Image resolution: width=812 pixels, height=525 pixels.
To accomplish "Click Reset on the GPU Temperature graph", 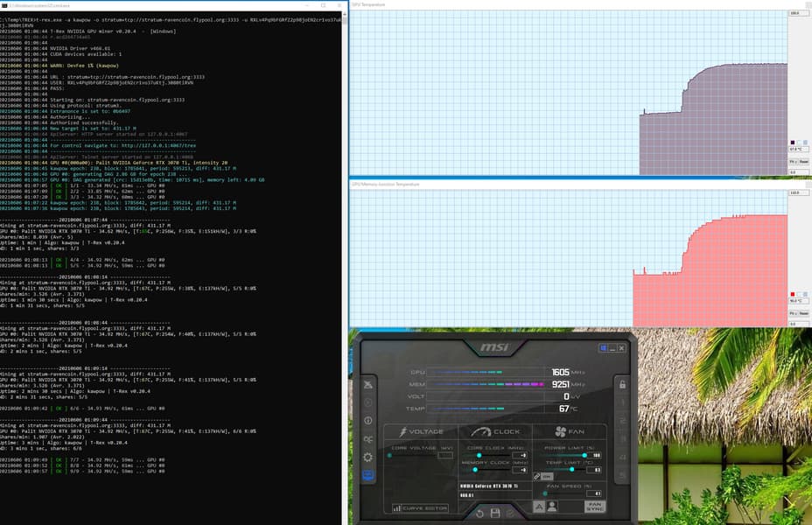I will (804, 162).
